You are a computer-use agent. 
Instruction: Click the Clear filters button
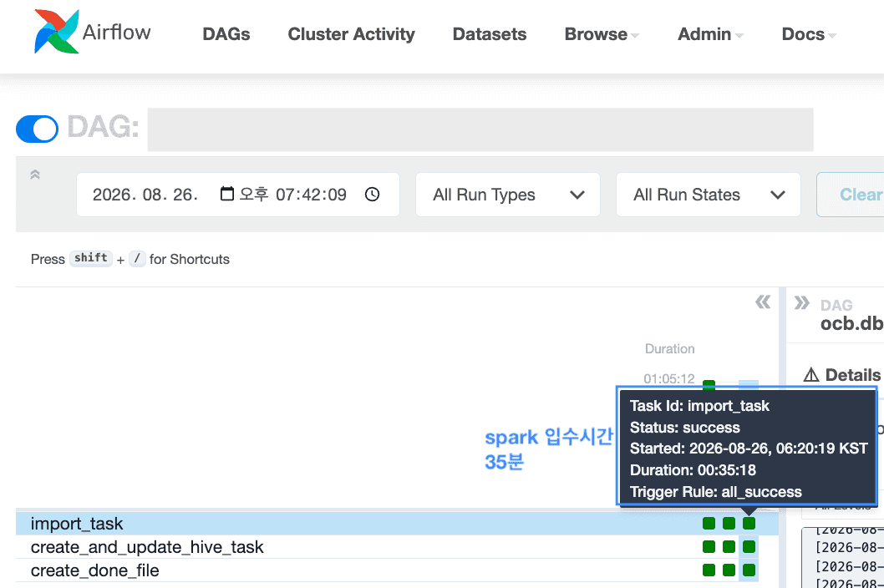click(x=851, y=195)
